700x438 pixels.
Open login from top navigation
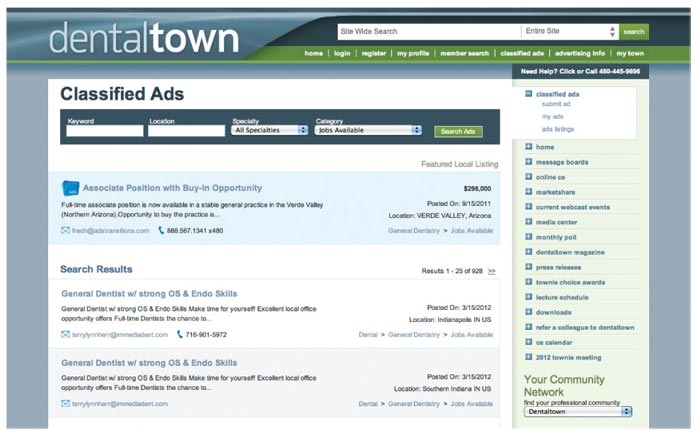pos(342,53)
